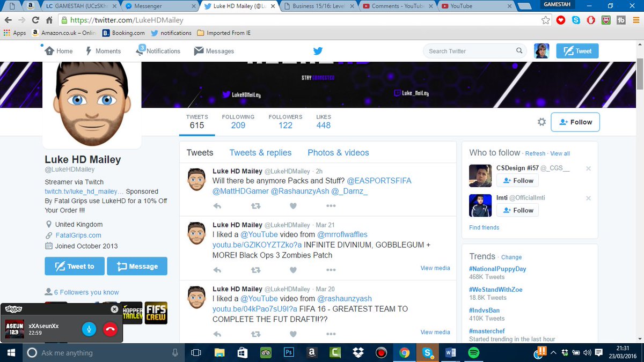Open the #IndvsBan trend
644x362 pixels.
coord(485,310)
